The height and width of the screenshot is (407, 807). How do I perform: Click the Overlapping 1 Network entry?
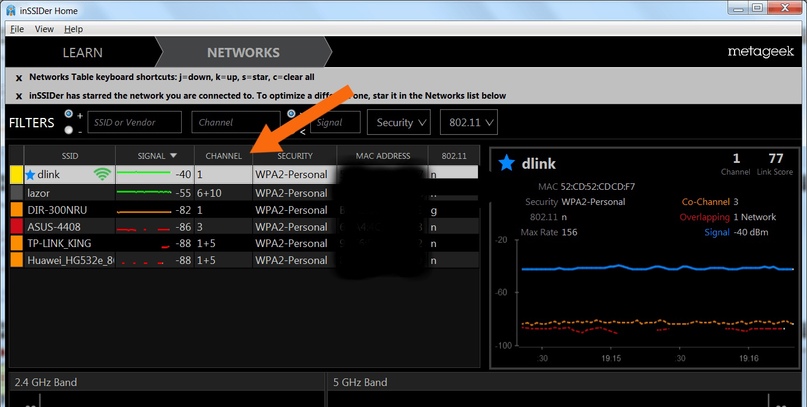click(x=728, y=217)
